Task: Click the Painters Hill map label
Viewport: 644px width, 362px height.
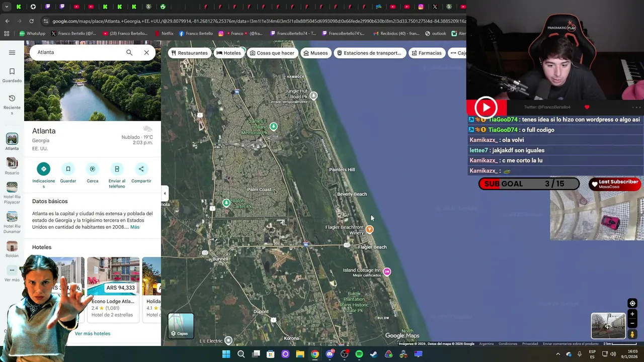Action: pyautogui.click(x=342, y=169)
